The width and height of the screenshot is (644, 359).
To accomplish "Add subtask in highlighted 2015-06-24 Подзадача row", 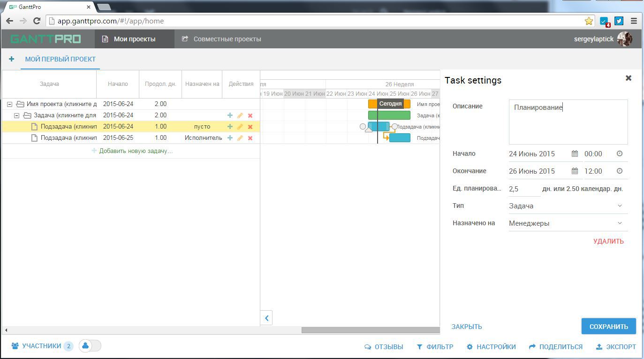I will coord(230,126).
